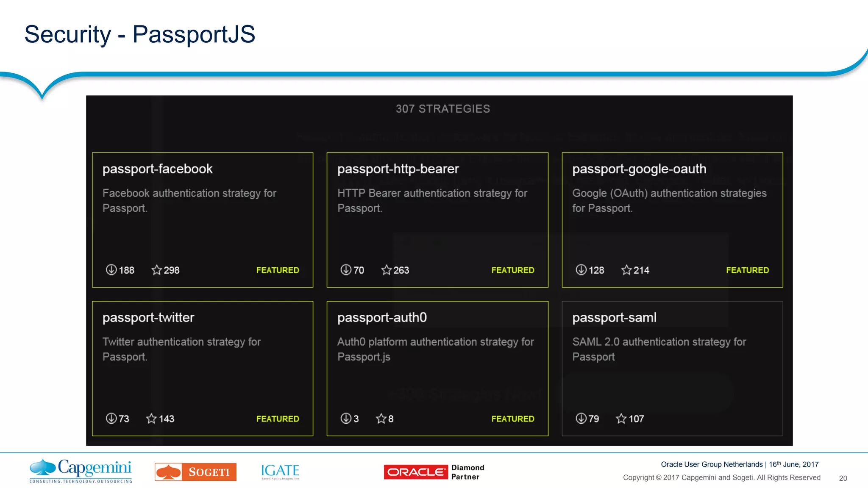Click the copyright 2017 Capgemini footer line
868x488 pixels.
pos(722,477)
